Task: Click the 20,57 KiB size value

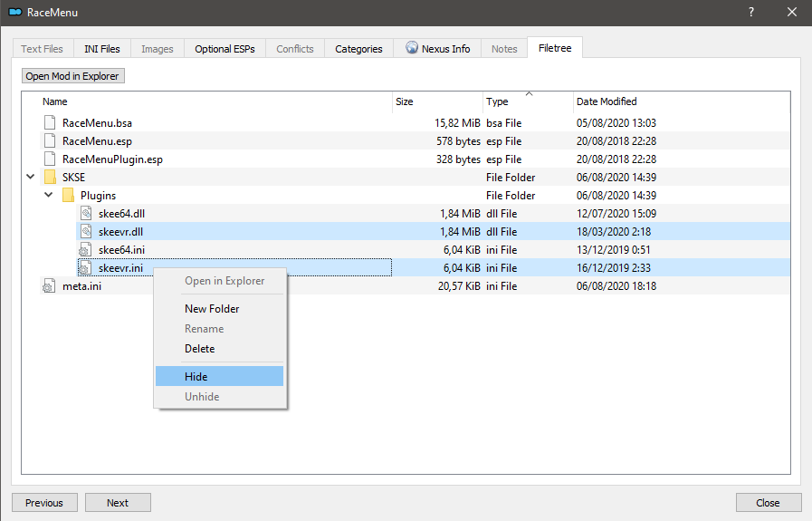Action: point(459,286)
